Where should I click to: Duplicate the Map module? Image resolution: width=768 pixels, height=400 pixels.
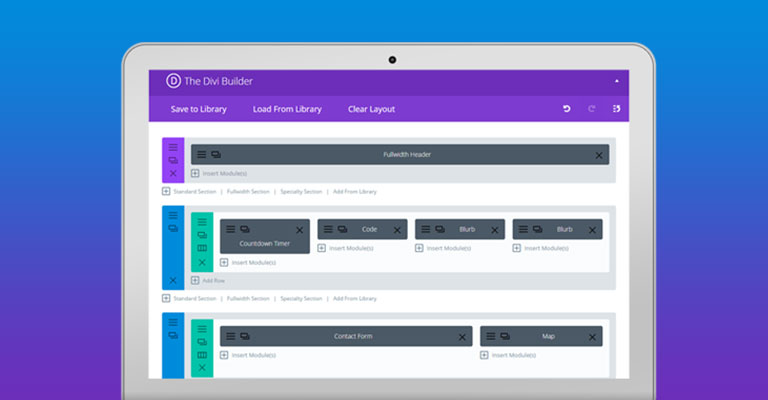coord(505,336)
